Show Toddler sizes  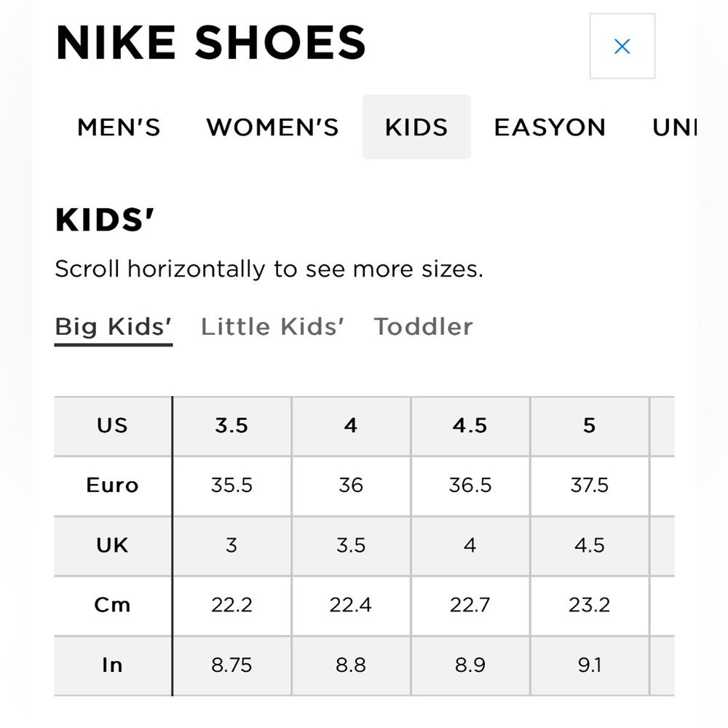(423, 327)
